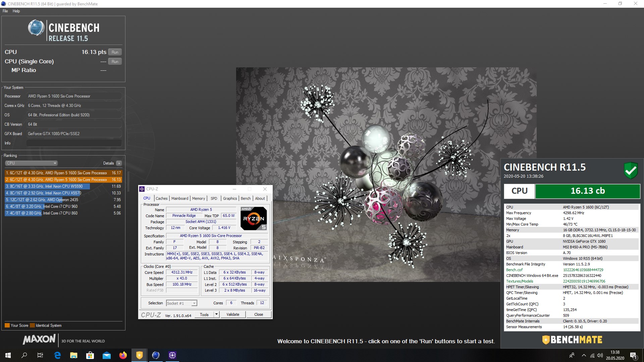
Task: Open the Graphics tab in CPU-Z
Action: click(230, 198)
